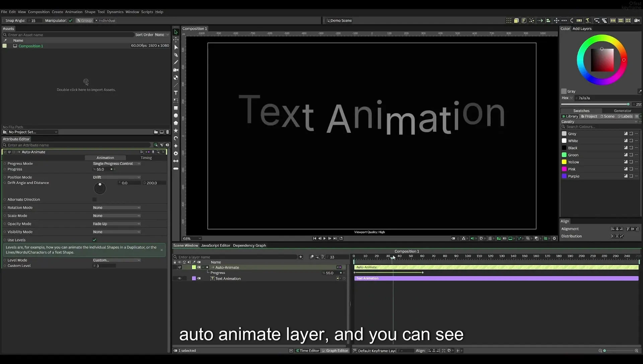
Task: Open the Opacity Mode Fade Up dropdown
Action: tap(117, 224)
